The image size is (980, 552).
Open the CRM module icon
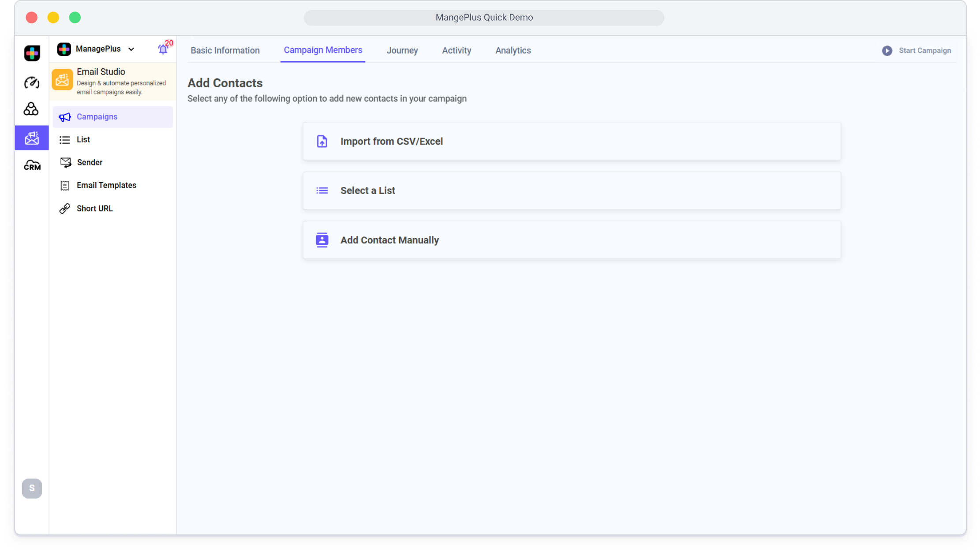pos(32,165)
